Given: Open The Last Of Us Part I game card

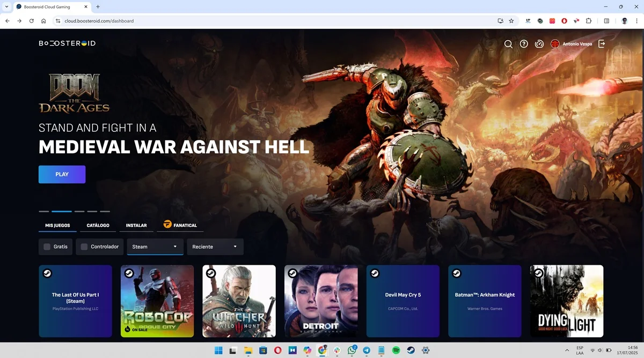Looking at the screenshot, I should click(x=75, y=301).
